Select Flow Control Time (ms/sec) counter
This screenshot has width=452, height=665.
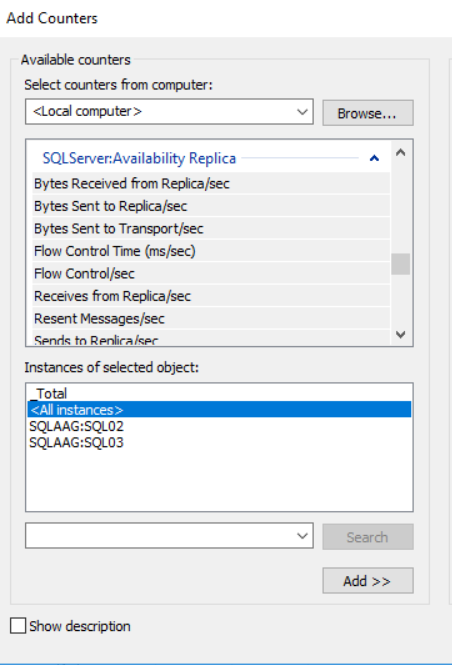pyautogui.click(x=211, y=251)
